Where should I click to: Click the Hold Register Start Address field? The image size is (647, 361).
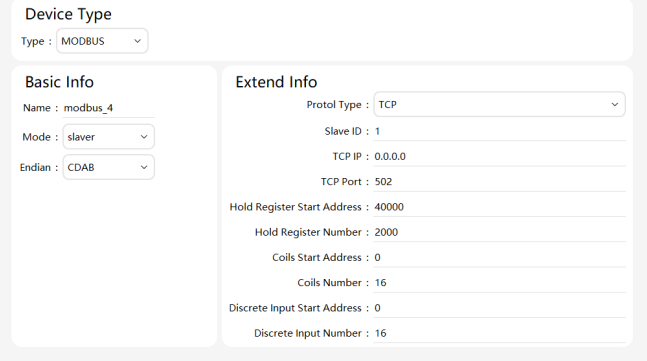(499, 207)
